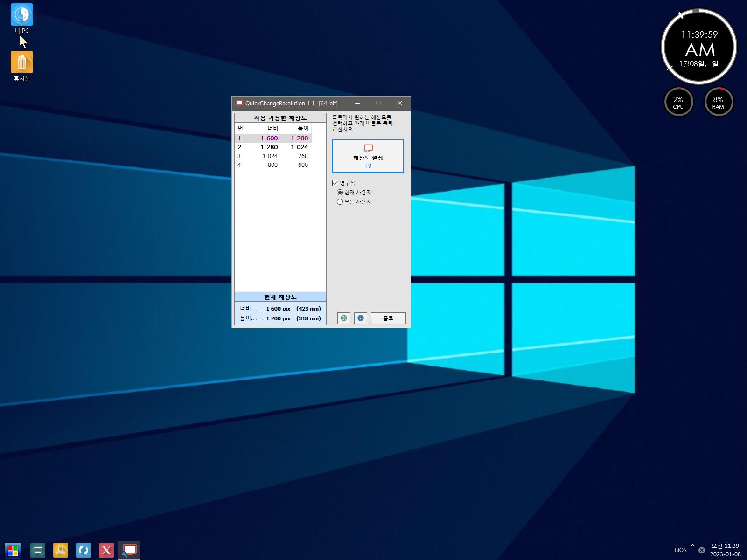This screenshot has width=747, height=560.
Task: Open the red X taskbar application
Action: pos(106,550)
